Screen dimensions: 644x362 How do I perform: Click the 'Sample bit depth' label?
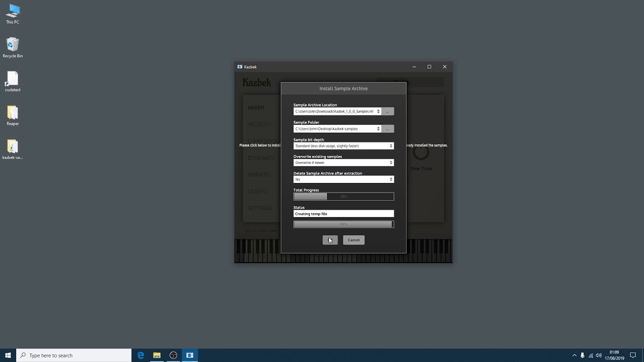tap(308, 140)
